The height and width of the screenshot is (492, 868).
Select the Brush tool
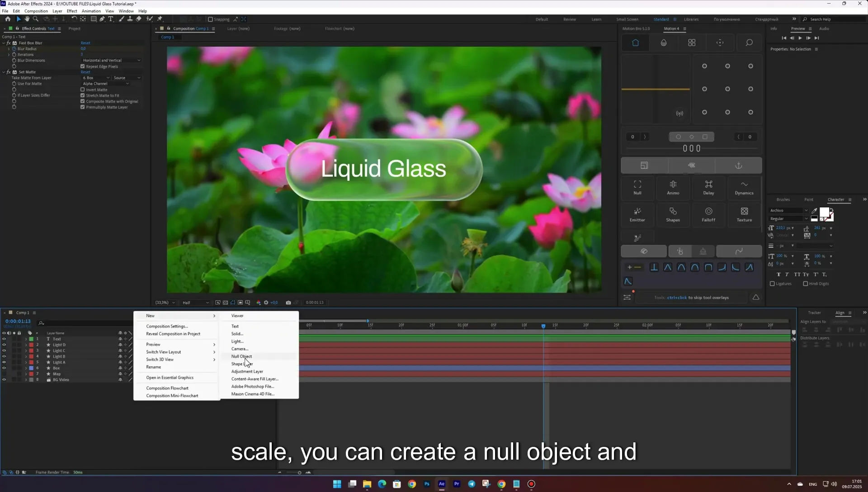click(122, 19)
